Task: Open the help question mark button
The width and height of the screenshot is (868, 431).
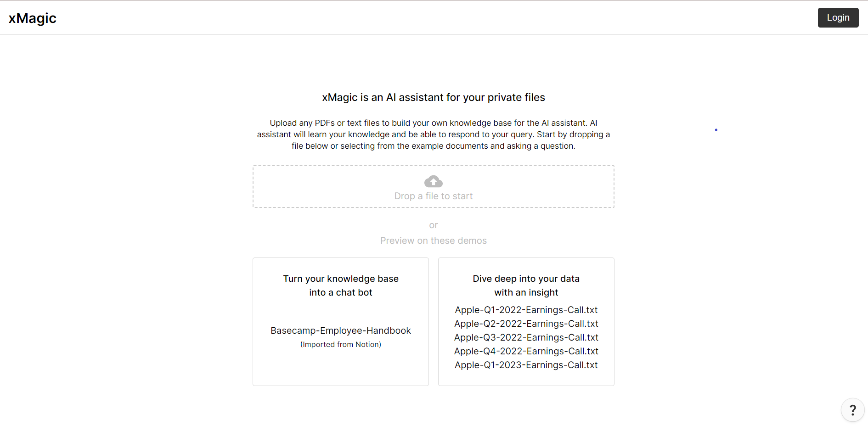Action: pos(852,410)
